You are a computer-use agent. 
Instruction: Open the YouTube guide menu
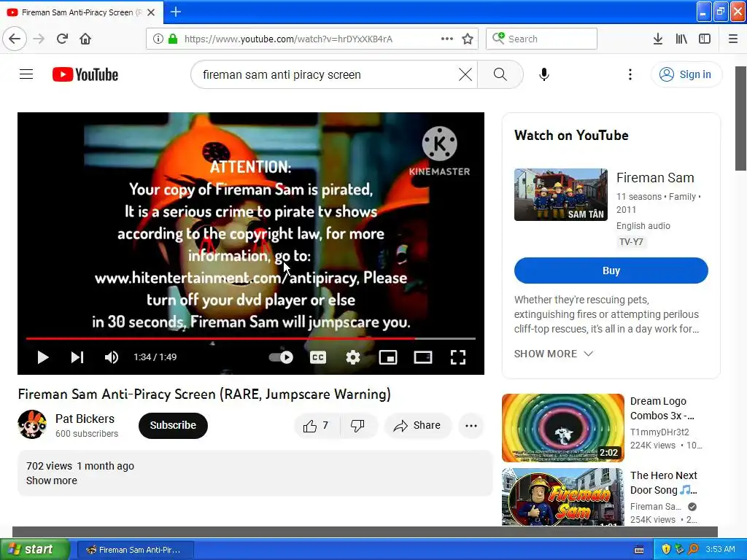click(26, 74)
